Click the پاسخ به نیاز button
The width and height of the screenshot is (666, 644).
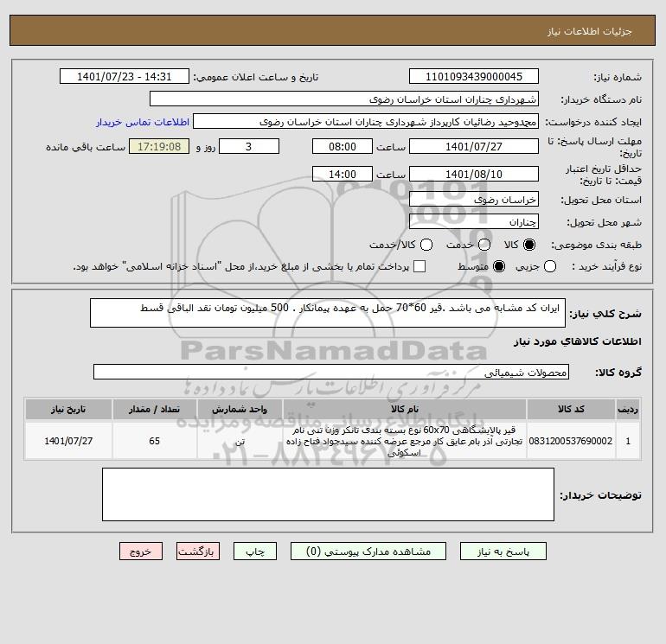click(x=503, y=552)
